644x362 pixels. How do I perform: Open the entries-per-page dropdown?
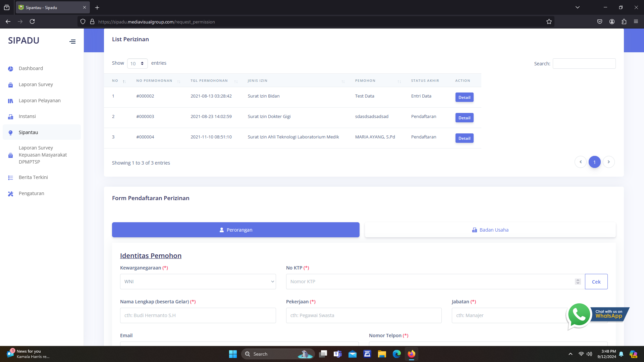click(137, 63)
